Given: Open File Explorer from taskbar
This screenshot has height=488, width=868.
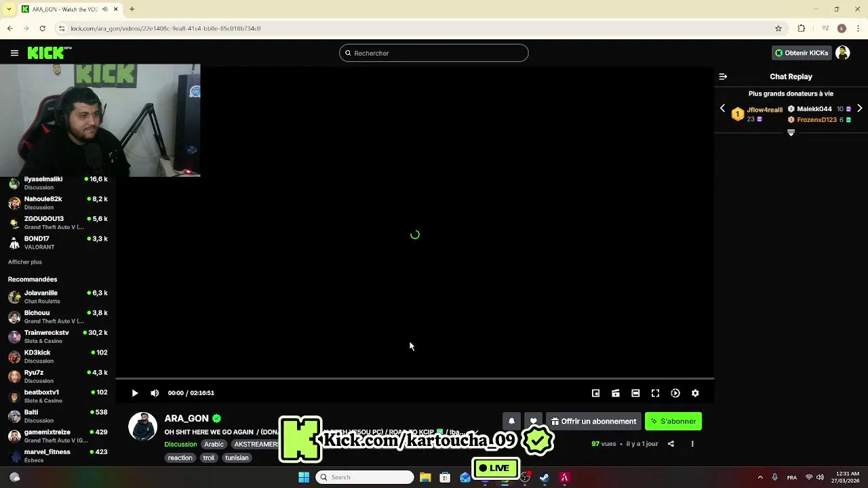Looking at the screenshot, I should click(425, 477).
